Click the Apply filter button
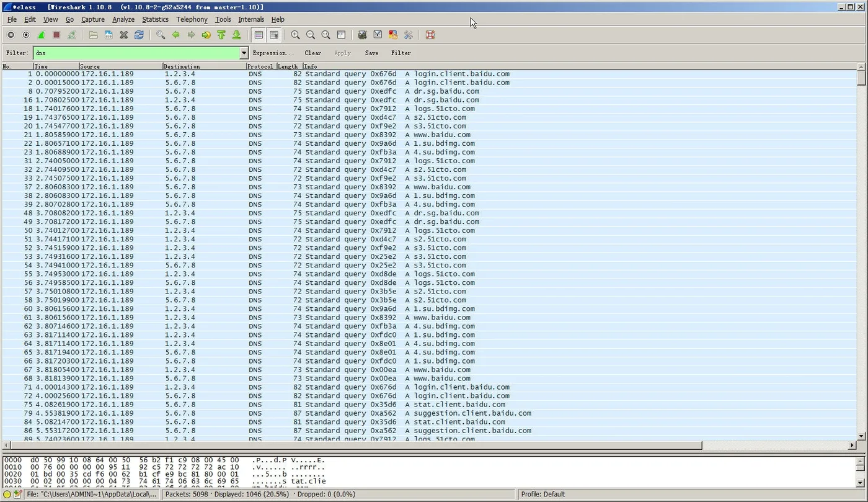Screen dimensions: 868x502 342,53
